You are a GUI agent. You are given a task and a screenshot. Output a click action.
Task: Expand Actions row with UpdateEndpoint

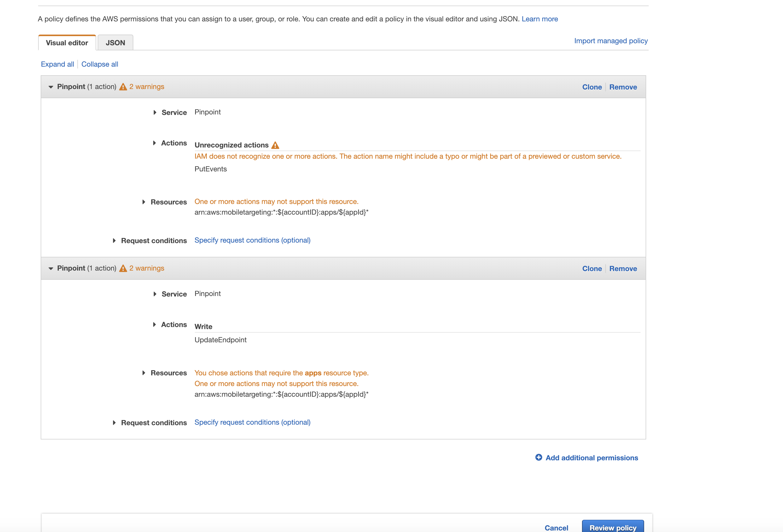tap(154, 324)
